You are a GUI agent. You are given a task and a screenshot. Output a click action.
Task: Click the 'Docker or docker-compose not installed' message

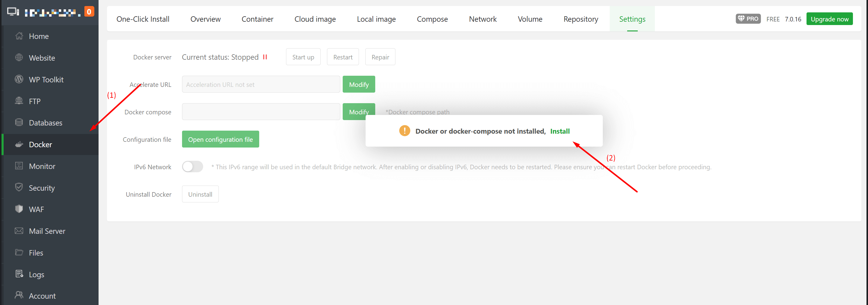point(480,131)
